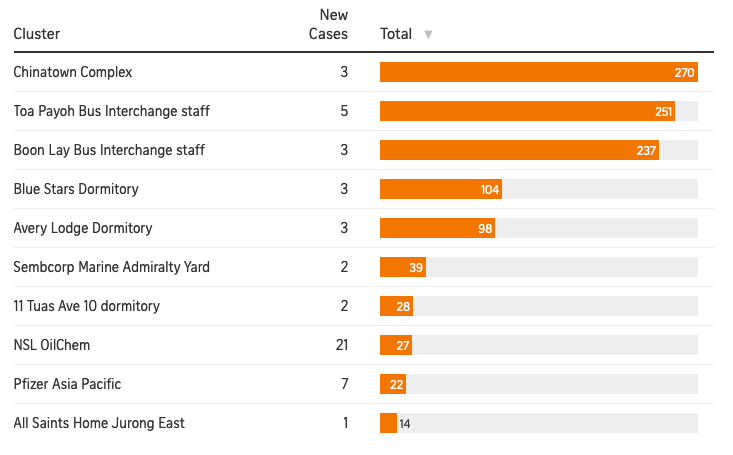Click the 11 Tuas Ave 10 dormitory name
The height and width of the screenshot is (455, 733).
click(x=87, y=306)
